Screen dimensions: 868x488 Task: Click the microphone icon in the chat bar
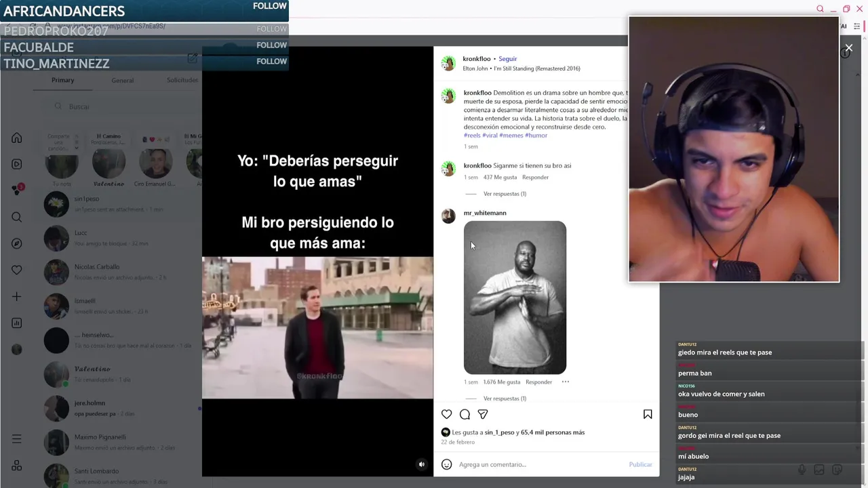[x=802, y=470]
